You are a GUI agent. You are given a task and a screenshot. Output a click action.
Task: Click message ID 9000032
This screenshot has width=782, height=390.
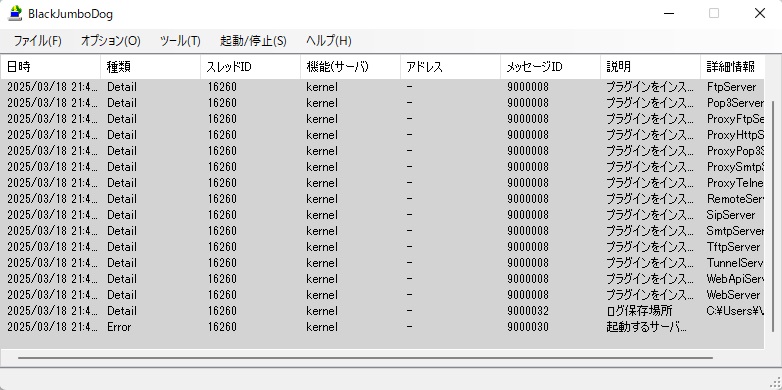tap(528, 311)
